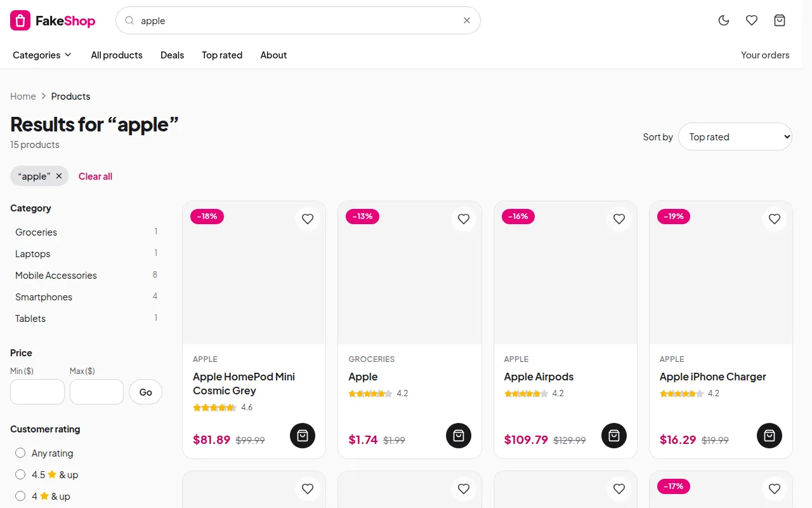Screen dimensions: 812x508
Task: Apply price range with Go button
Action: (x=145, y=392)
